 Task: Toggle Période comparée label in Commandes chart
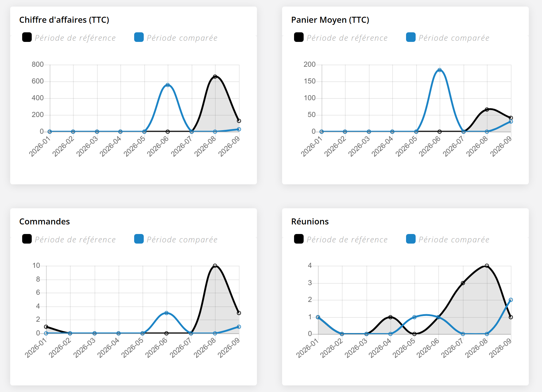point(182,240)
